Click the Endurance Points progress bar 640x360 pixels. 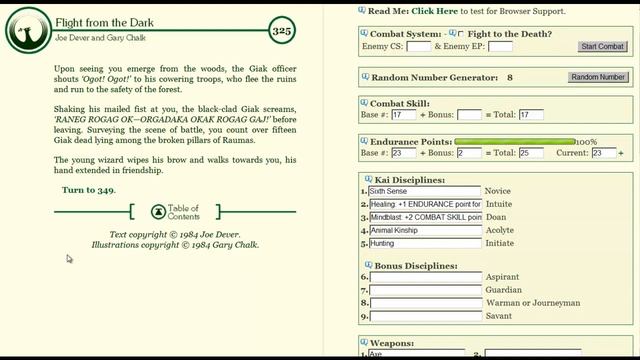[515, 142]
